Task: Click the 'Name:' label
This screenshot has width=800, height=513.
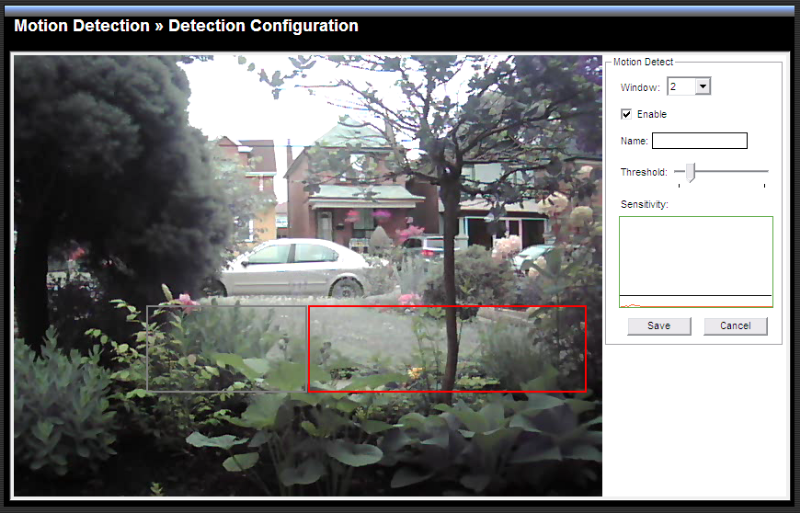Action: (634, 141)
